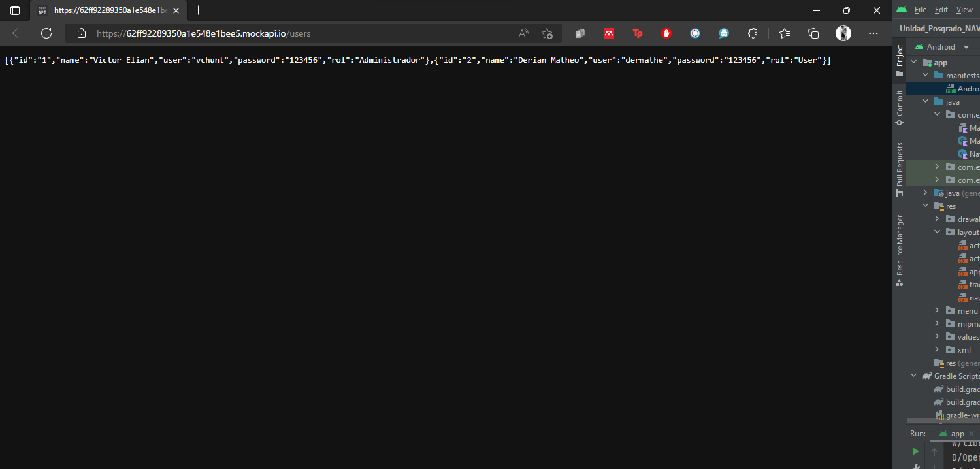Collapse the Gradle Scripts node

click(x=913, y=376)
